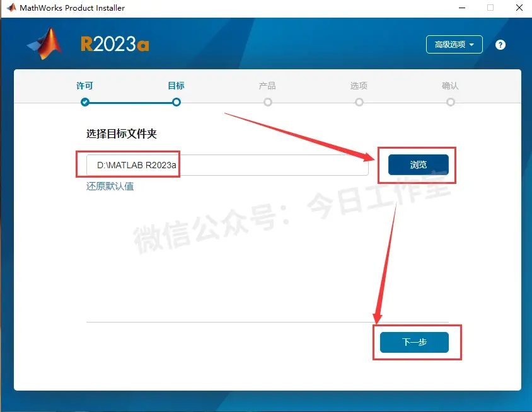Click the 选项 step progress circle
This screenshot has width=532, height=412.
coord(359,102)
